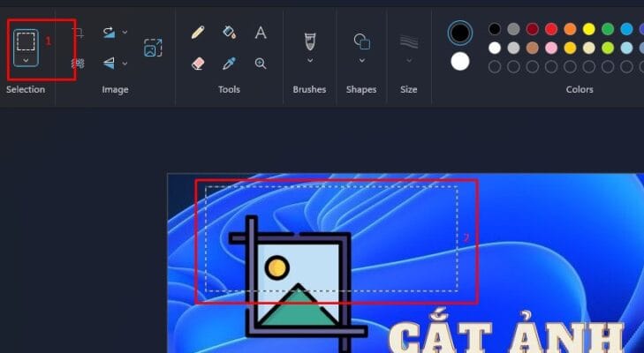This screenshot has height=353, width=644.
Task: Pick the green palette swatch
Action: pyautogui.click(x=608, y=29)
